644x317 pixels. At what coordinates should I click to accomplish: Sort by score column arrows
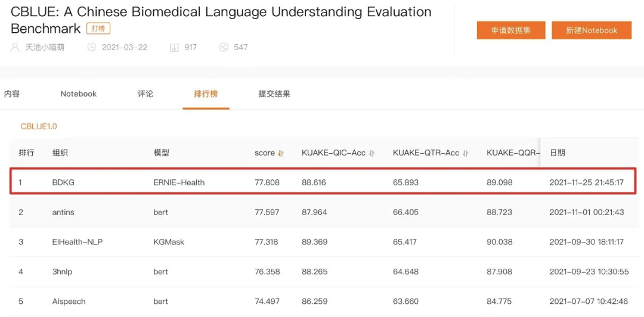(x=281, y=153)
